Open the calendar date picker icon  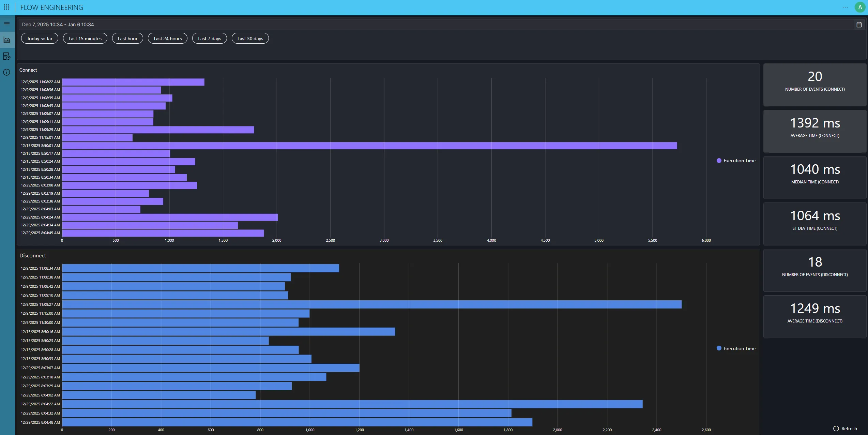coord(859,25)
